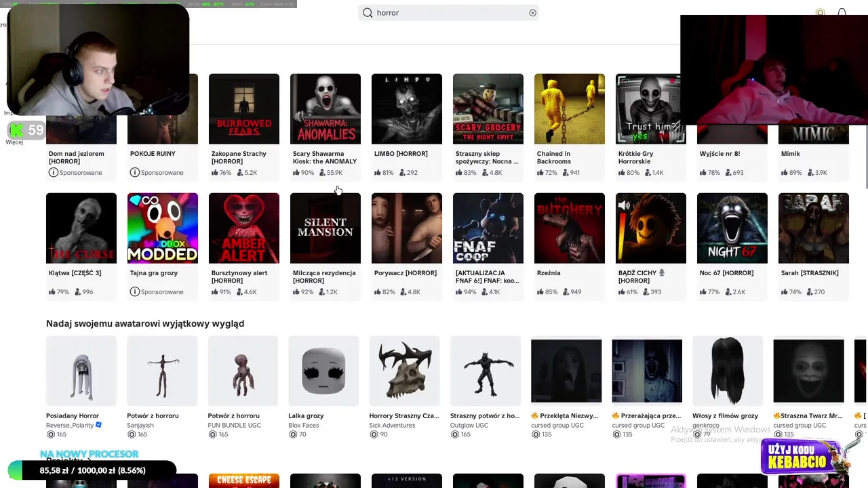Clear the horror search text

[x=532, y=13]
